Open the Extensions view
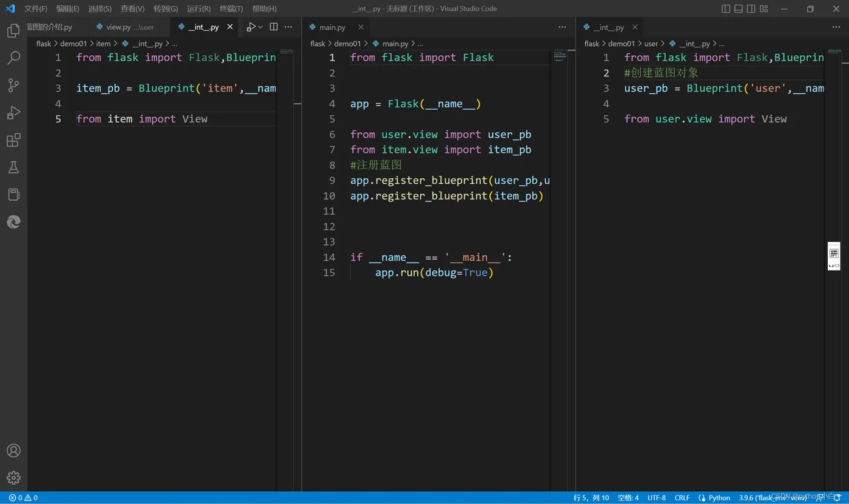This screenshot has width=849, height=504. [13, 140]
